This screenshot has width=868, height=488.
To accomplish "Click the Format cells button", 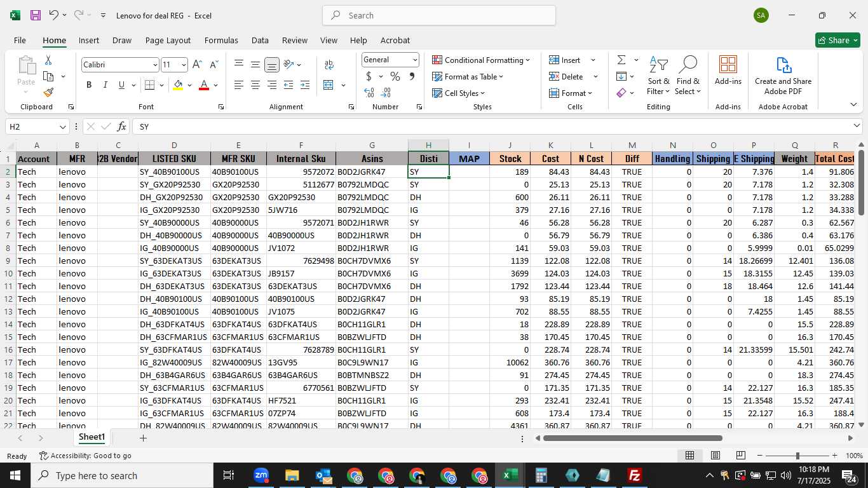I will tap(571, 93).
